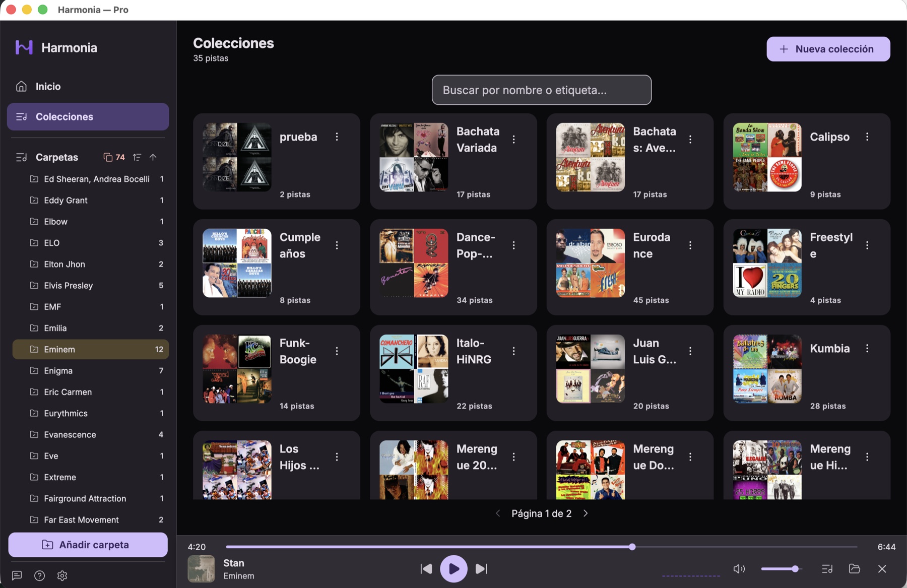Screen dimensions: 907x588
Task: Click the Añadir carpeta button
Action: tap(88, 545)
